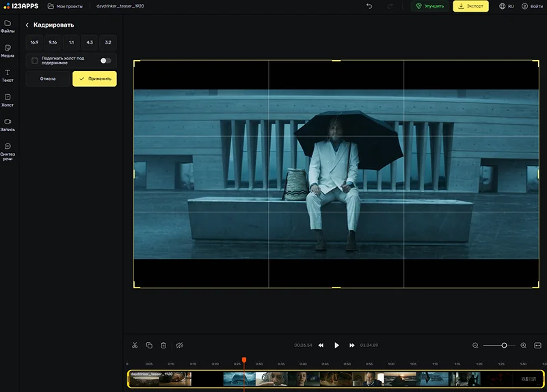Image resolution: width=547 pixels, height=392 pixels.
Task: Open the Запись recording tool
Action: click(8, 125)
